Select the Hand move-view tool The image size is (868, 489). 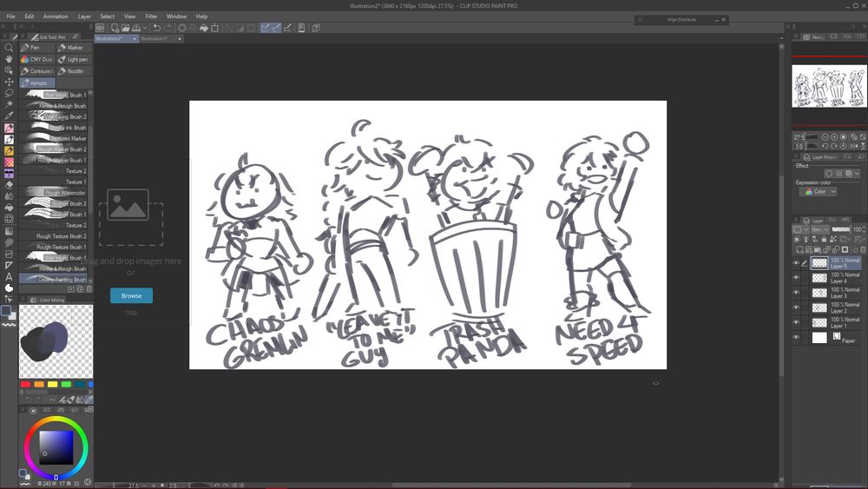pyautogui.click(x=9, y=59)
